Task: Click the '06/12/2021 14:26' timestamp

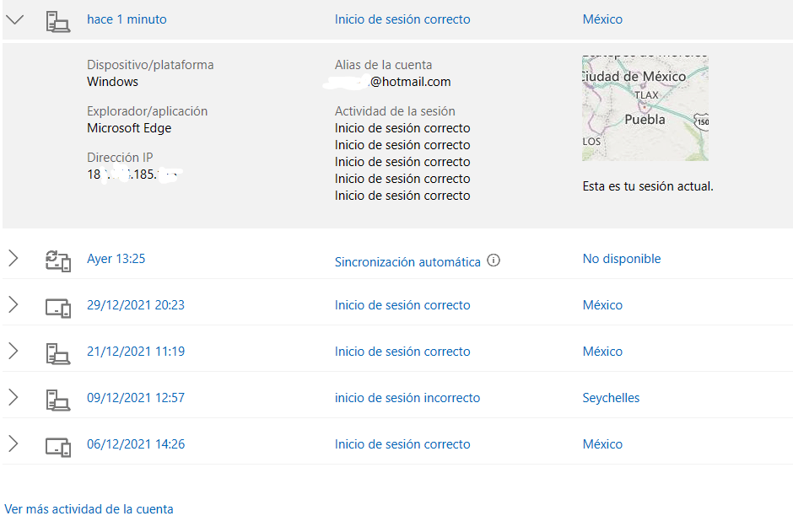Action: pyautogui.click(x=136, y=444)
